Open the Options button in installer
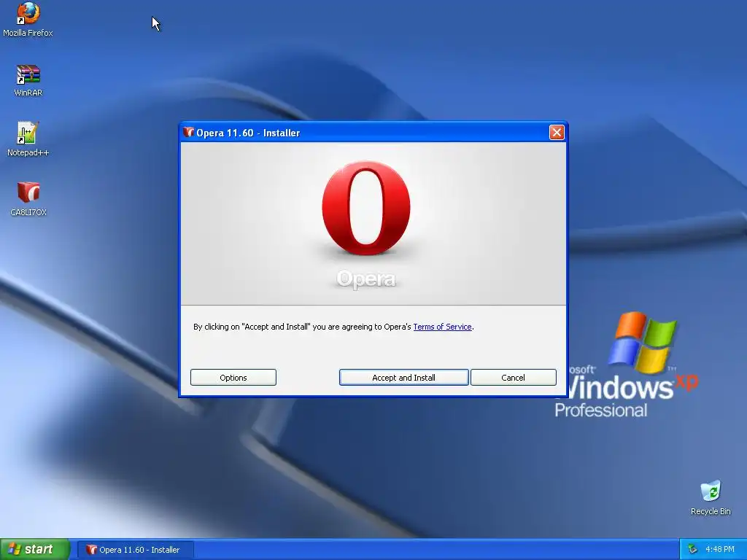 [233, 378]
